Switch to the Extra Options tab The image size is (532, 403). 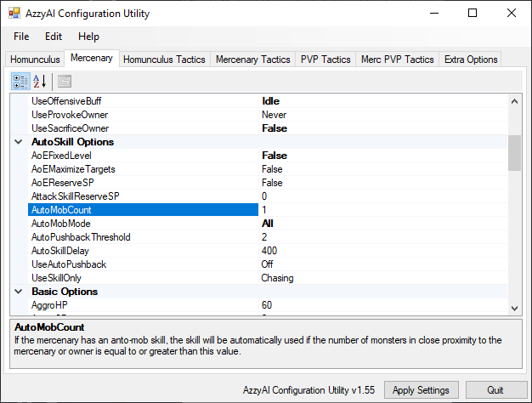point(471,60)
